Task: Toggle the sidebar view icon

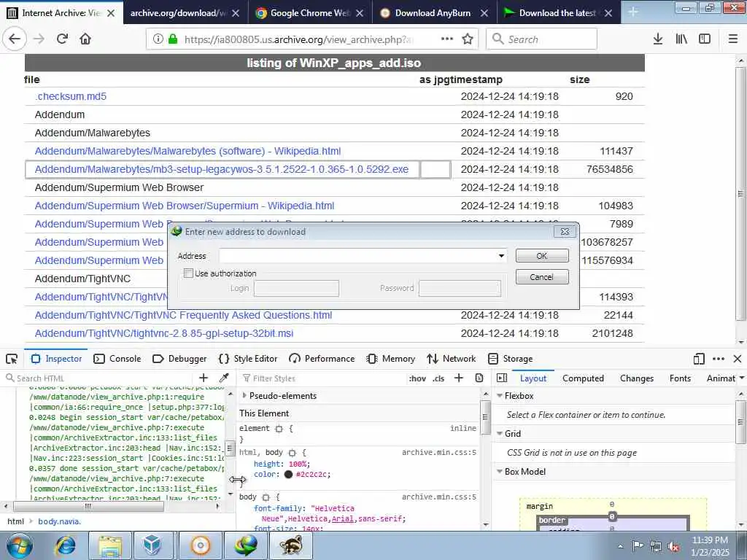Action: (705, 39)
